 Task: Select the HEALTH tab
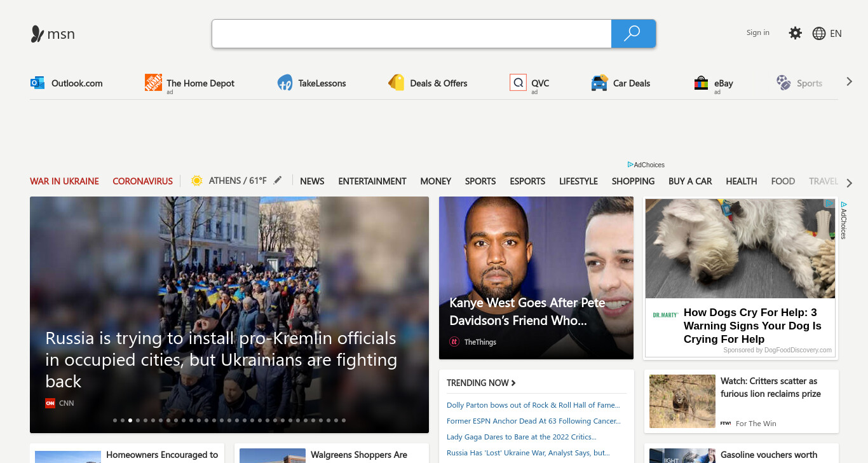(742, 181)
